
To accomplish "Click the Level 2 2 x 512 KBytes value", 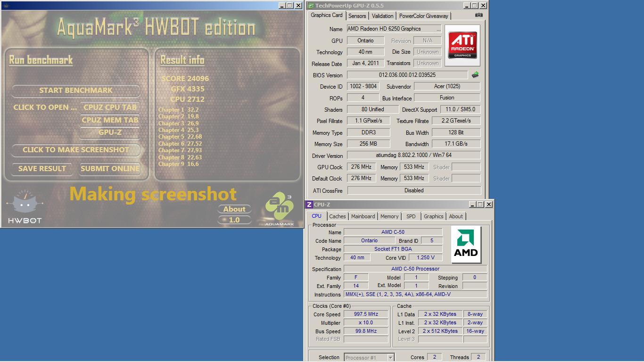I will [440, 331].
